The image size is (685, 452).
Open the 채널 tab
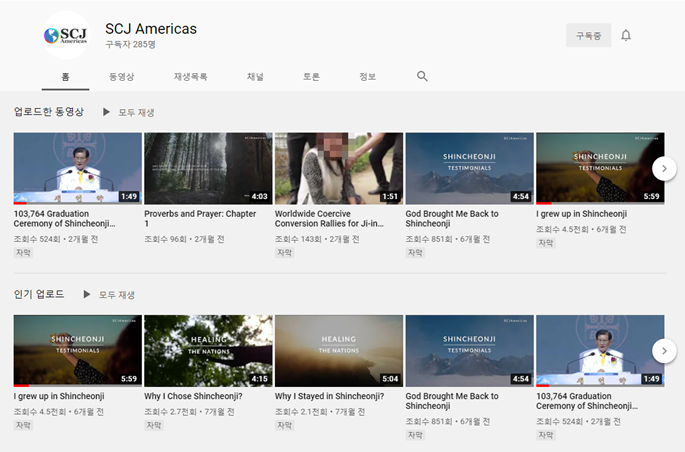click(255, 77)
